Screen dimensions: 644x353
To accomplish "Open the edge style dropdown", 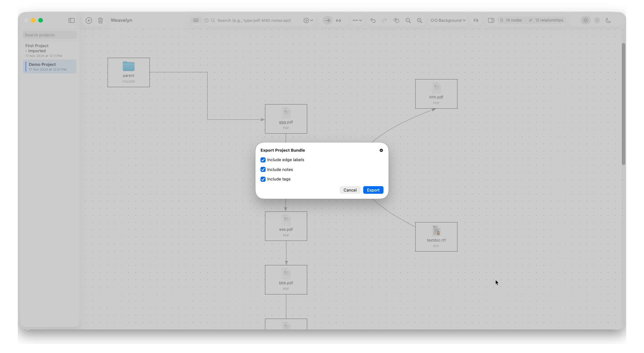I will click(357, 20).
